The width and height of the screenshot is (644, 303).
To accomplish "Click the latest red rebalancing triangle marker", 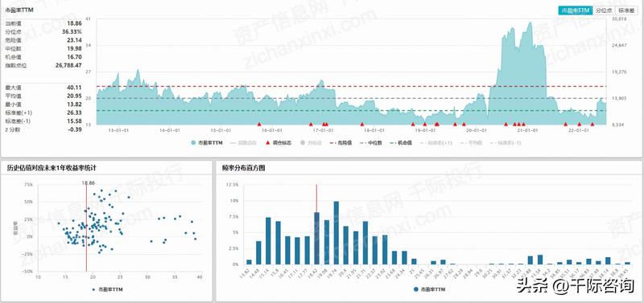I will pyautogui.click(x=592, y=124).
